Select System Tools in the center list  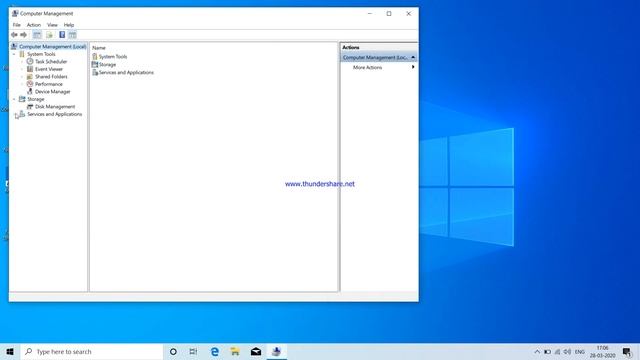[x=113, y=57]
